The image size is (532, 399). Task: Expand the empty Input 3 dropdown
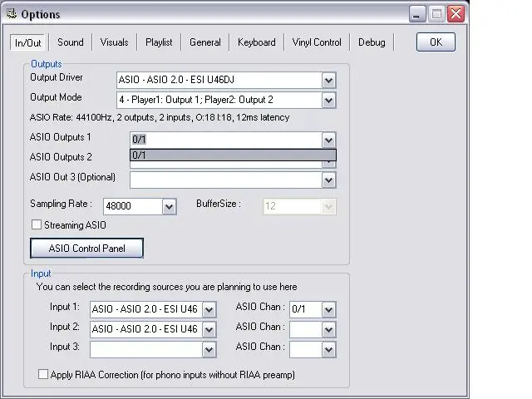209,349
